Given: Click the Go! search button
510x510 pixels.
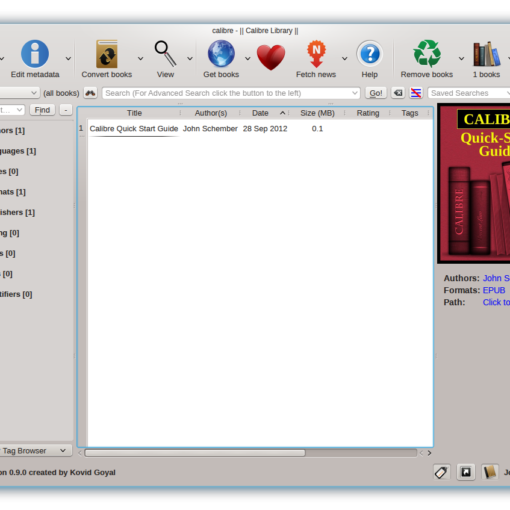Looking at the screenshot, I should (376, 93).
